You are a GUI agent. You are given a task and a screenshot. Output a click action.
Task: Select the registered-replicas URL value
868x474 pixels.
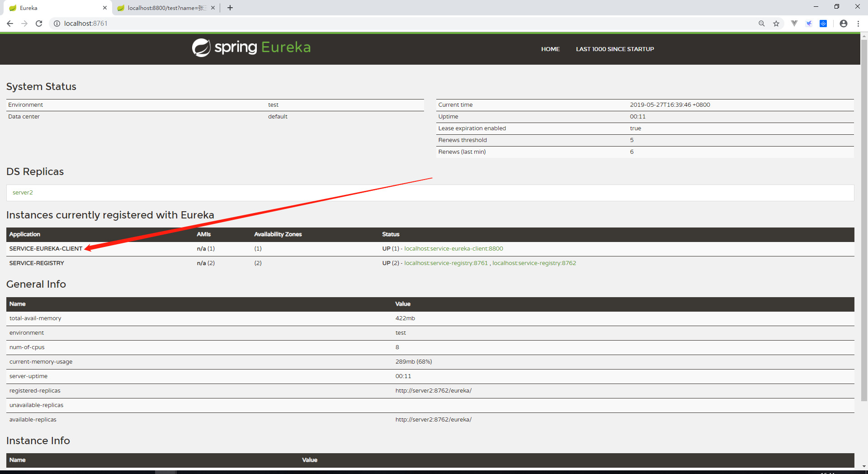point(434,391)
